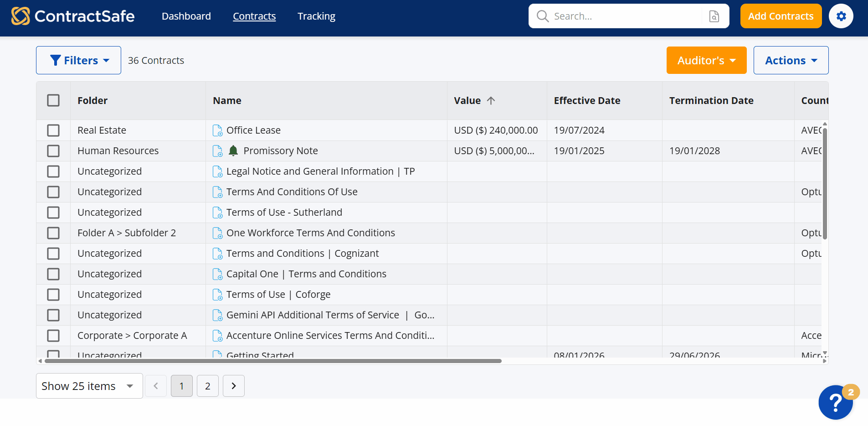Select the Human Resources row checkbox
Screen dimensions: 868x426
53,151
